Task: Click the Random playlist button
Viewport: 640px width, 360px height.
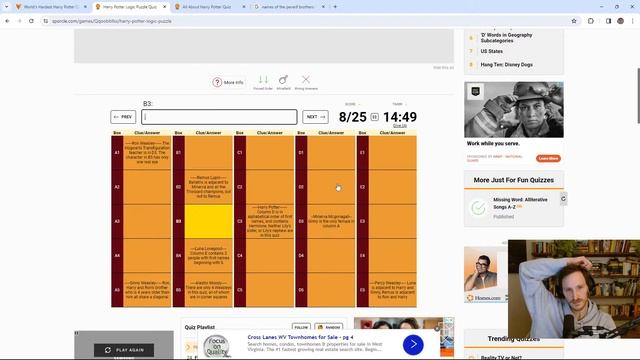Action: 329,327
